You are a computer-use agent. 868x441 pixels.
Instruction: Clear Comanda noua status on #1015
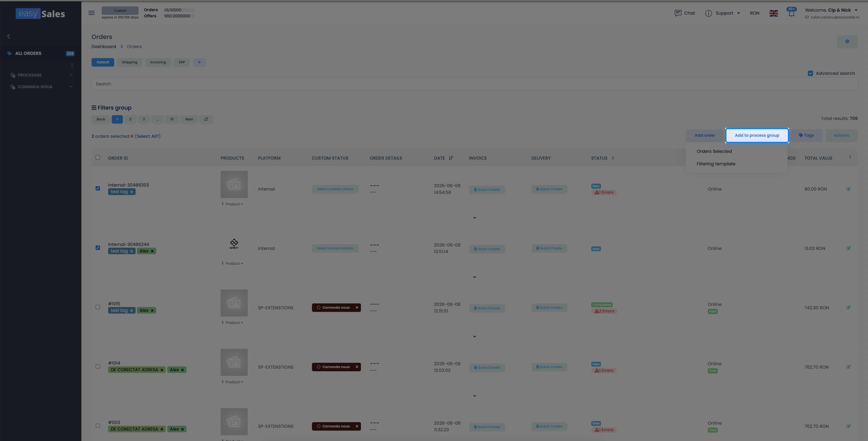(357, 307)
